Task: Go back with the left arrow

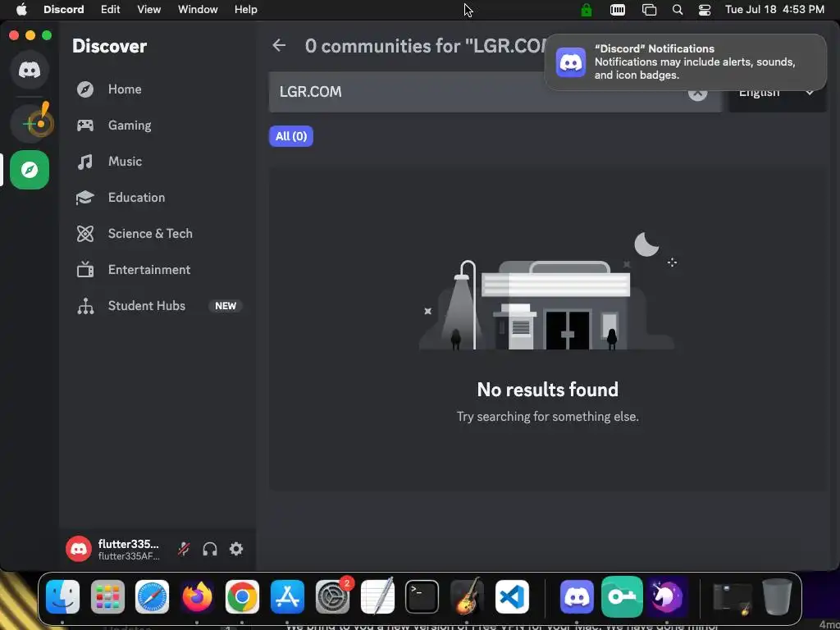Action: pos(279,46)
